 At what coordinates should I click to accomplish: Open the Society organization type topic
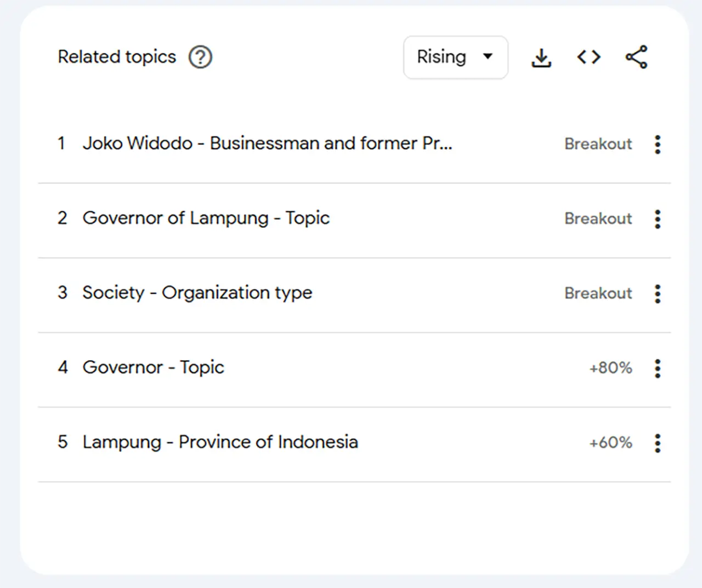(x=197, y=293)
